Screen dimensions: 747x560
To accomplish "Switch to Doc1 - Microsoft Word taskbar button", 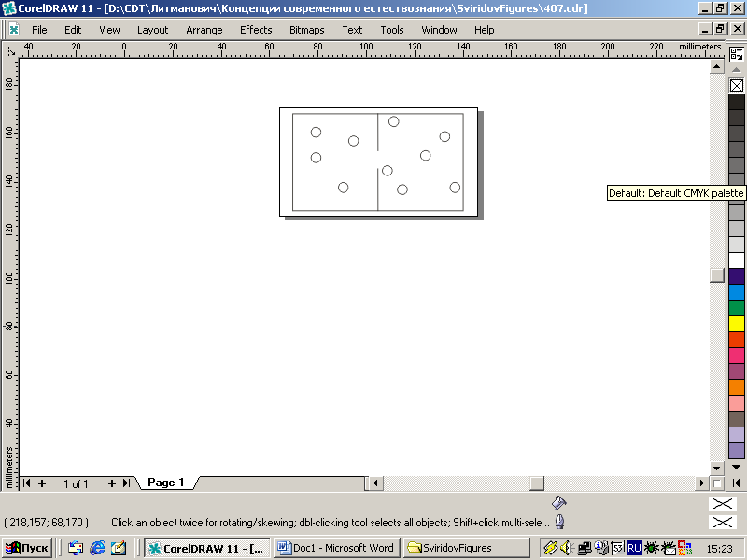I will tap(337, 548).
